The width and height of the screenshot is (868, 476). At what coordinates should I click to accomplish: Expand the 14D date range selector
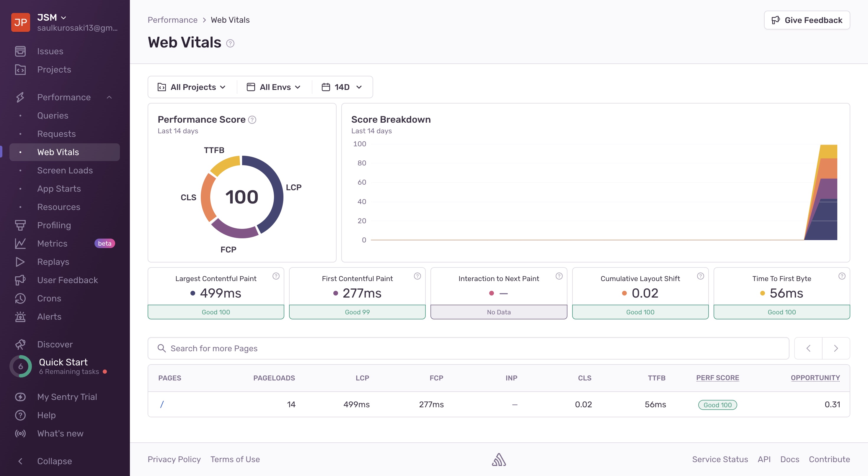[342, 87]
